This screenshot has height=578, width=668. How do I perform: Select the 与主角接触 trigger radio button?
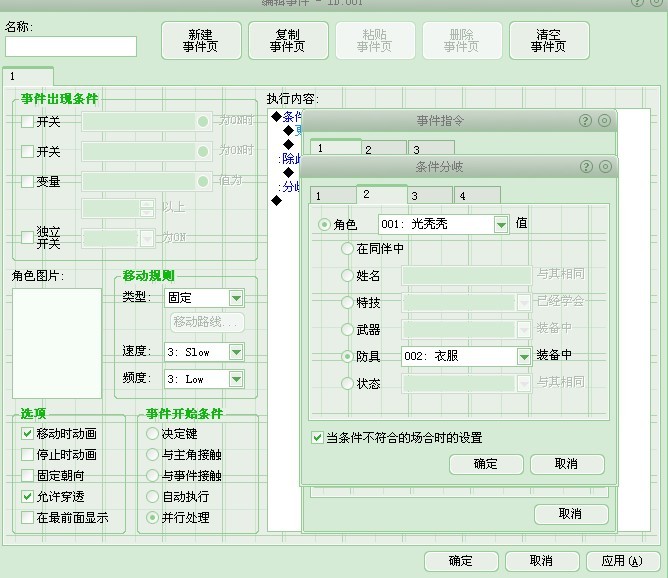[x=152, y=454]
